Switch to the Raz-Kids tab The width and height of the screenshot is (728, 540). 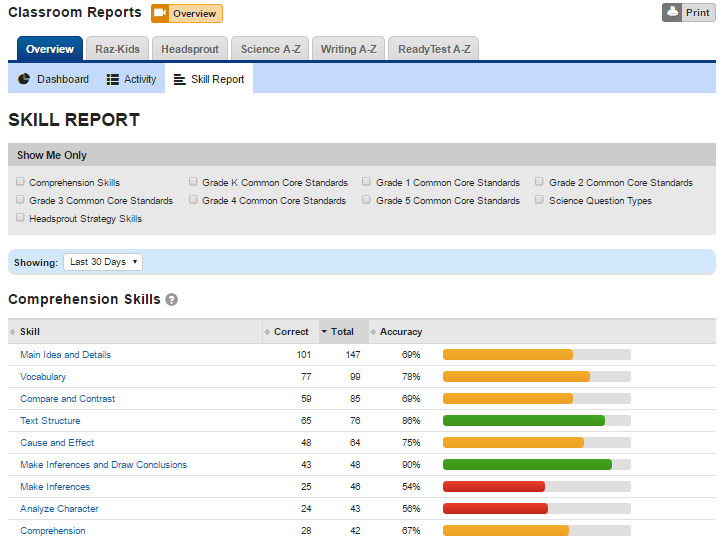point(117,49)
